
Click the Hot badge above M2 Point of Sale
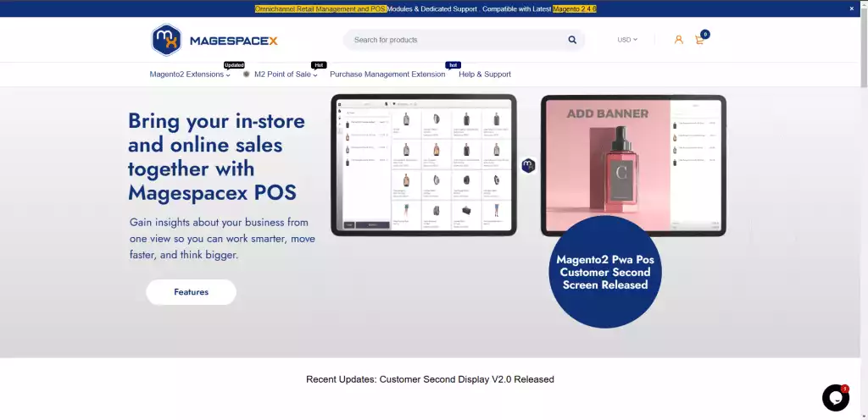point(319,65)
